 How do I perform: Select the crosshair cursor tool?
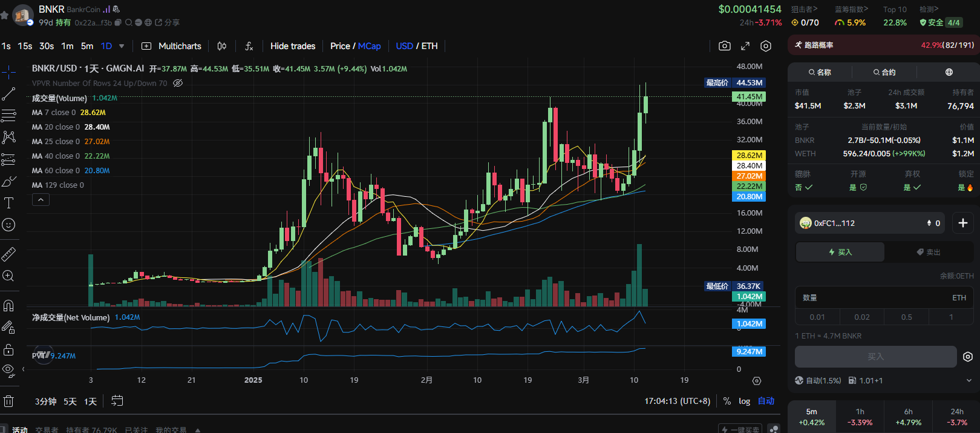8,73
